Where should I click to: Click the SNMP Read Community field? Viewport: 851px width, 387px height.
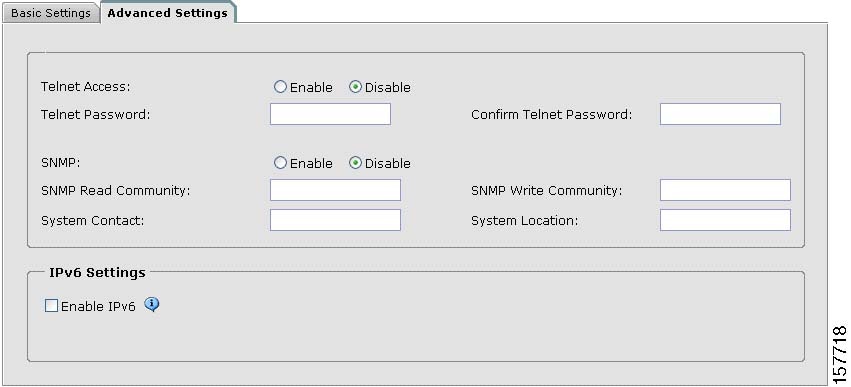pyautogui.click(x=335, y=190)
